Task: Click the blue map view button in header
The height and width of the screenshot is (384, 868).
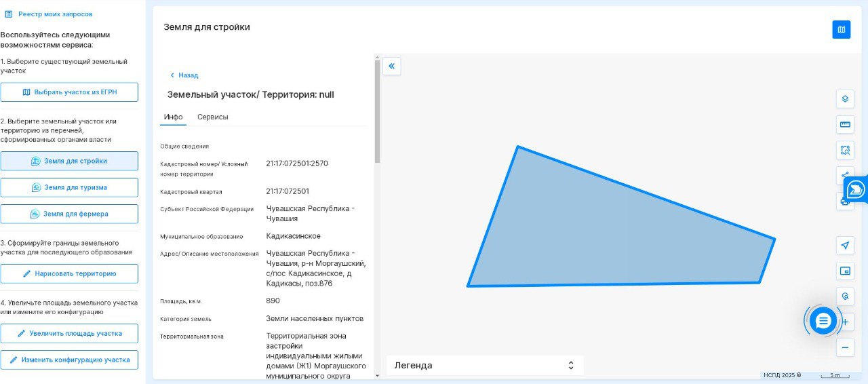Action: pyautogui.click(x=841, y=30)
